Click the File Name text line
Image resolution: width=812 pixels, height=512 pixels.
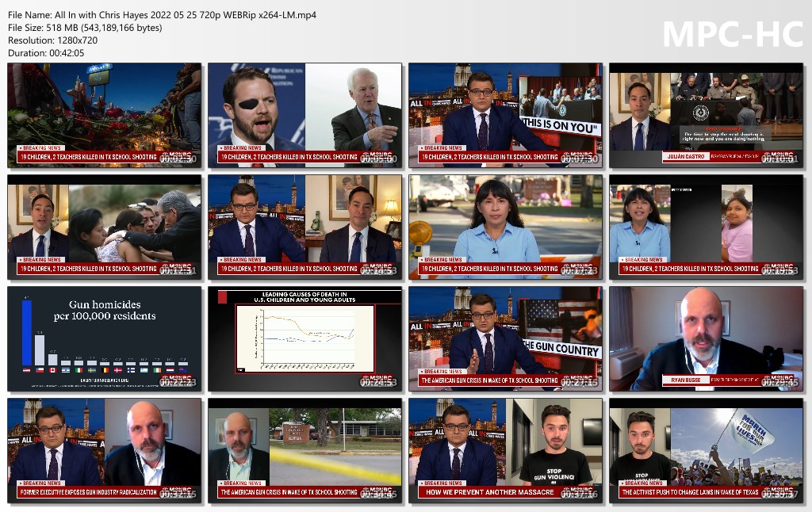point(162,15)
